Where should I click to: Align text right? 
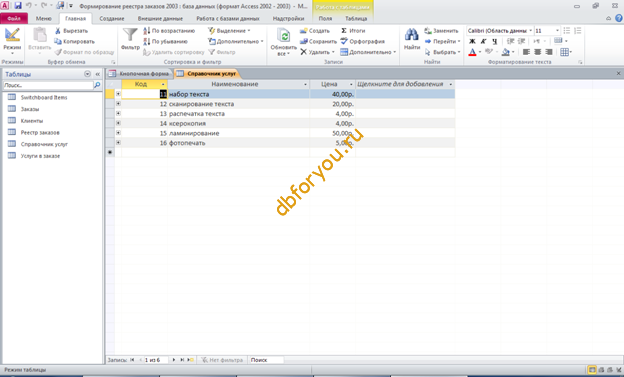(x=549, y=52)
